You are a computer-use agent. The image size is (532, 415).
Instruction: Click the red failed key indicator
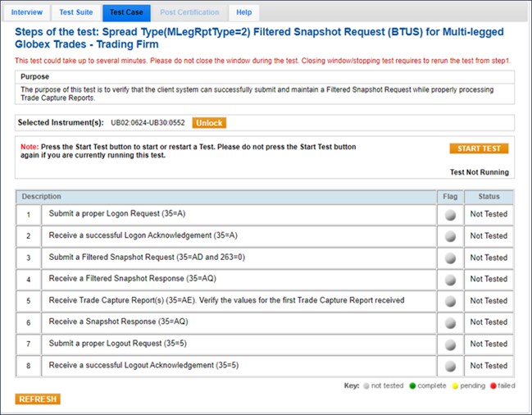494,384
